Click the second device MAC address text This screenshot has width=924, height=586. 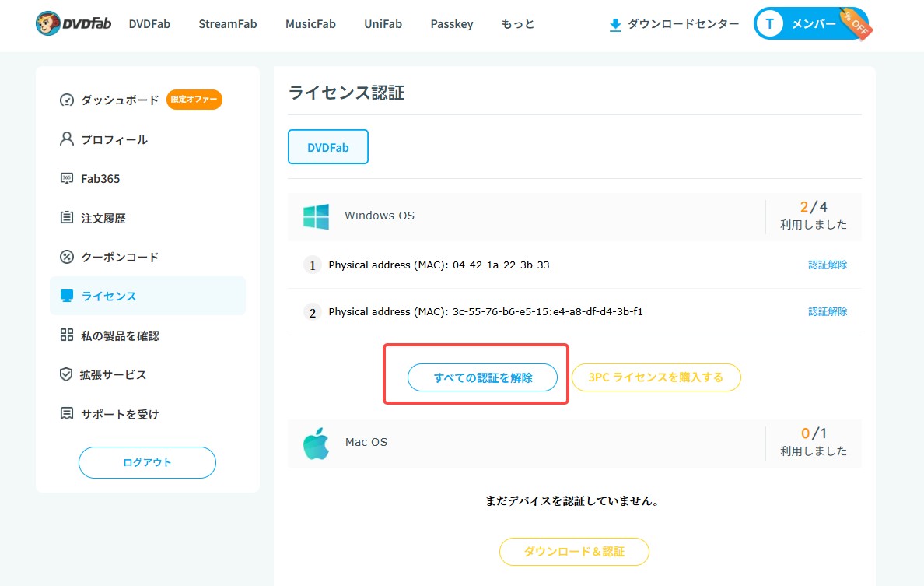tap(548, 311)
